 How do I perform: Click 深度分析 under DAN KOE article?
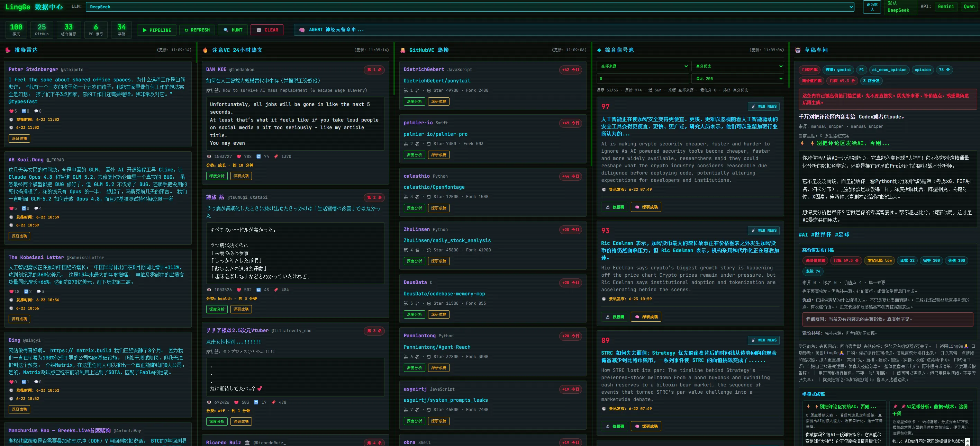(217, 176)
